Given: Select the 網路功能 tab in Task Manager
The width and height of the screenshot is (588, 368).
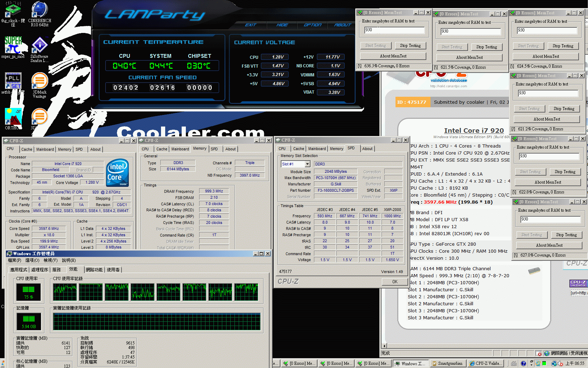Looking at the screenshot, I should [x=94, y=270].
